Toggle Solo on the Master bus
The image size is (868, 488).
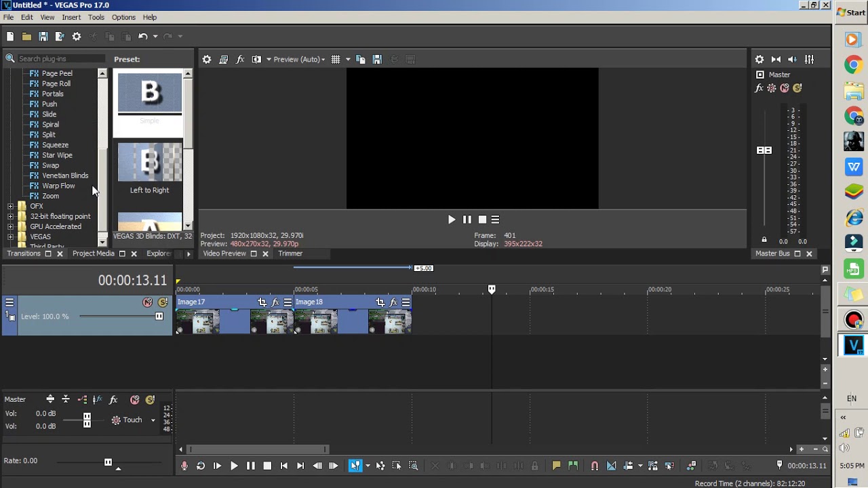[797, 88]
